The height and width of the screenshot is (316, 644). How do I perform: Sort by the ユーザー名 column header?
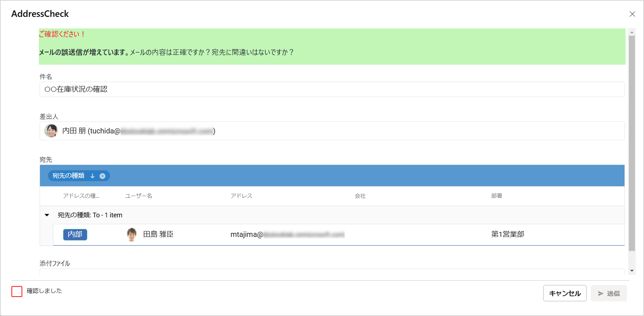(x=139, y=196)
